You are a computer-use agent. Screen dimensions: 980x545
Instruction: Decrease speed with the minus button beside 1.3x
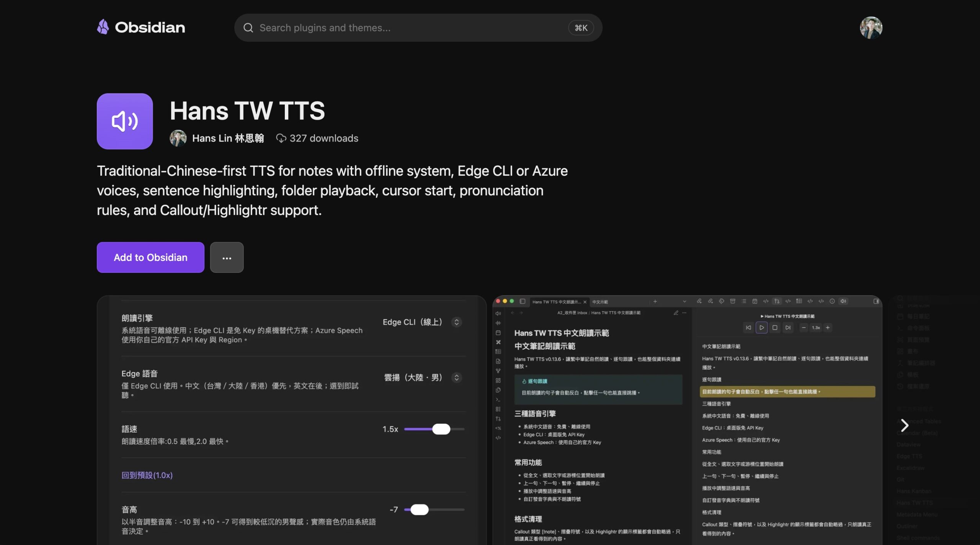pos(804,328)
